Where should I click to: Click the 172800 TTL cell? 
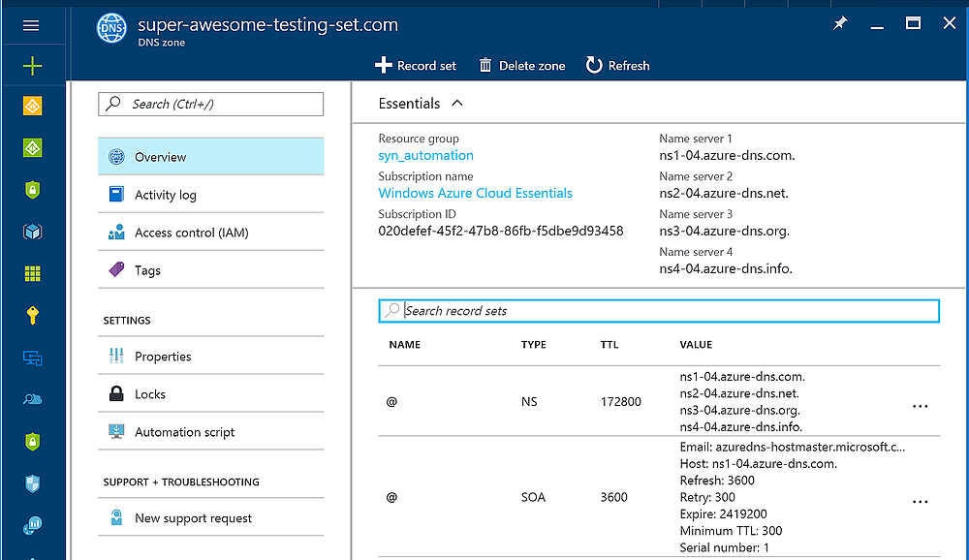click(620, 402)
